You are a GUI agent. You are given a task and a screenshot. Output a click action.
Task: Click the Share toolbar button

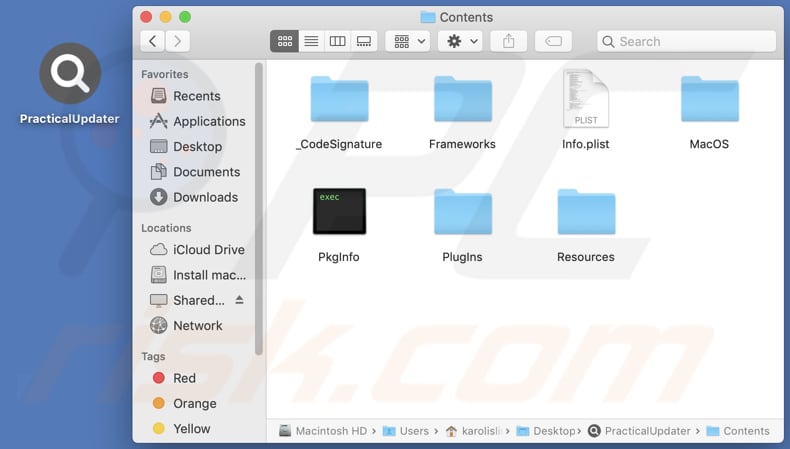coord(509,41)
